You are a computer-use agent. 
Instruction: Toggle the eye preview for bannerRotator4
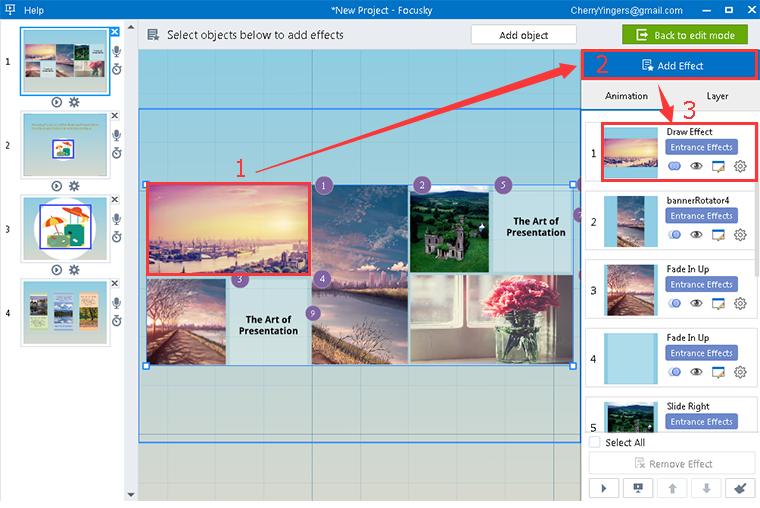(x=696, y=235)
